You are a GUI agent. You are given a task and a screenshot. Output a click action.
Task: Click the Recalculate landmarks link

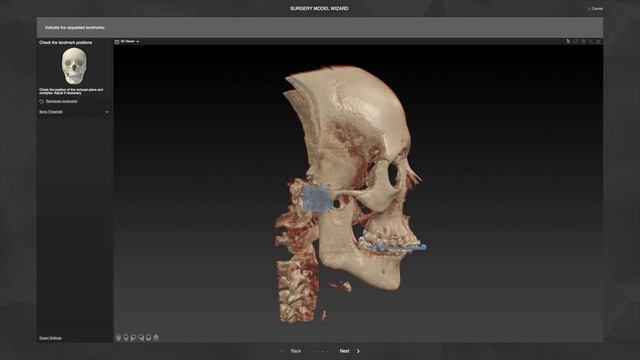pos(61,101)
